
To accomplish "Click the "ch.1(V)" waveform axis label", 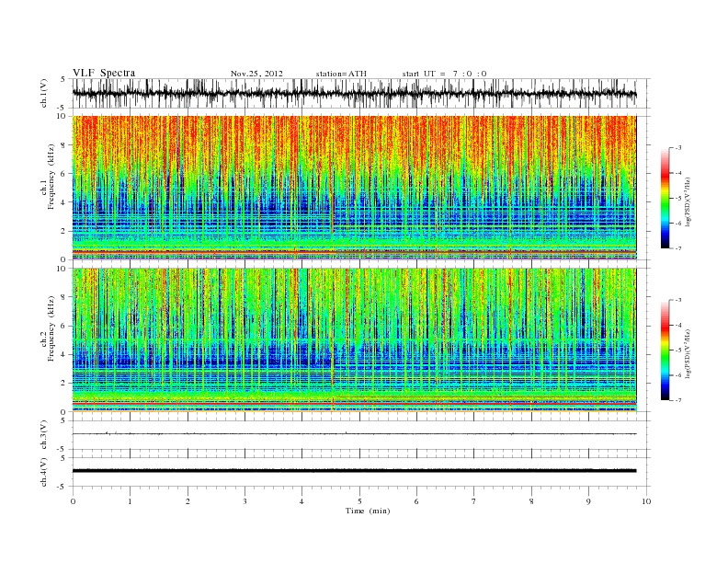I will pos(44,93).
